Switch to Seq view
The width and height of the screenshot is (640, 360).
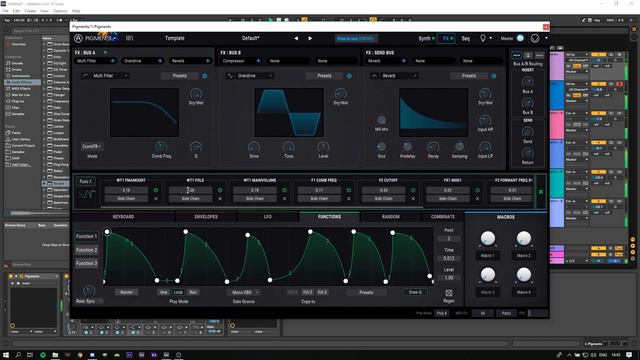point(466,38)
